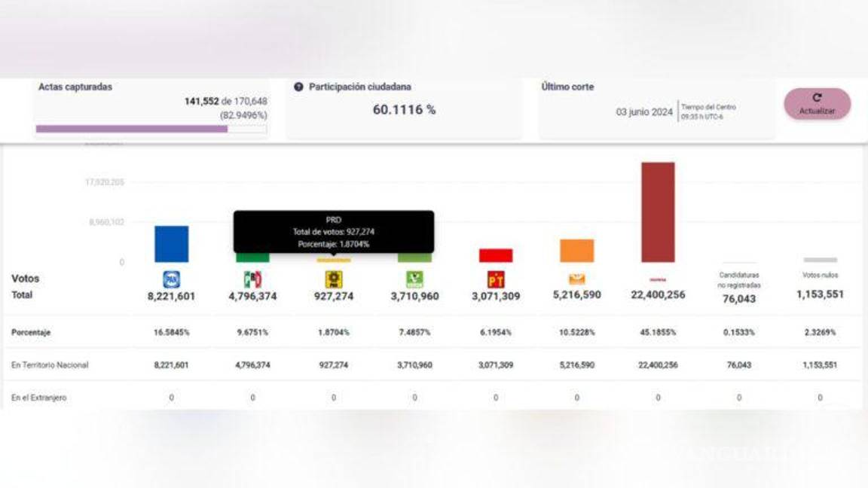Viewport: 868px width, 488px height.
Task: Click the Candidaturas no registradas label
Action: 739,280
